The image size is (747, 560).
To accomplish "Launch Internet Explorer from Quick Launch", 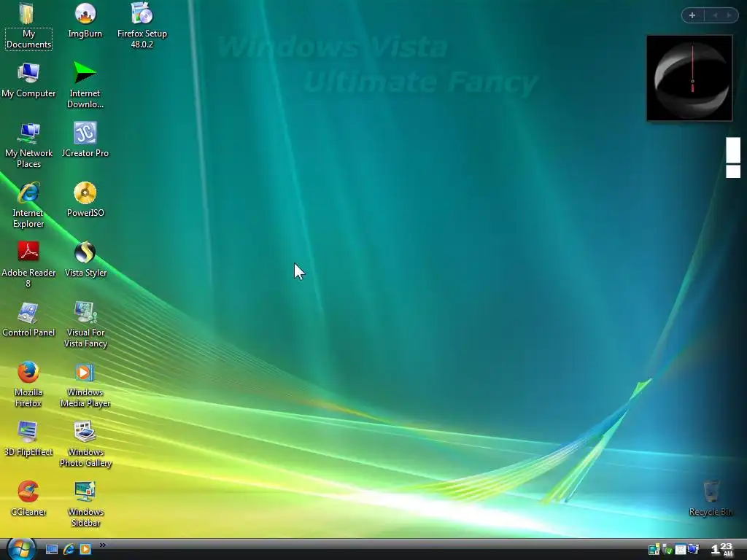I will coord(69,550).
